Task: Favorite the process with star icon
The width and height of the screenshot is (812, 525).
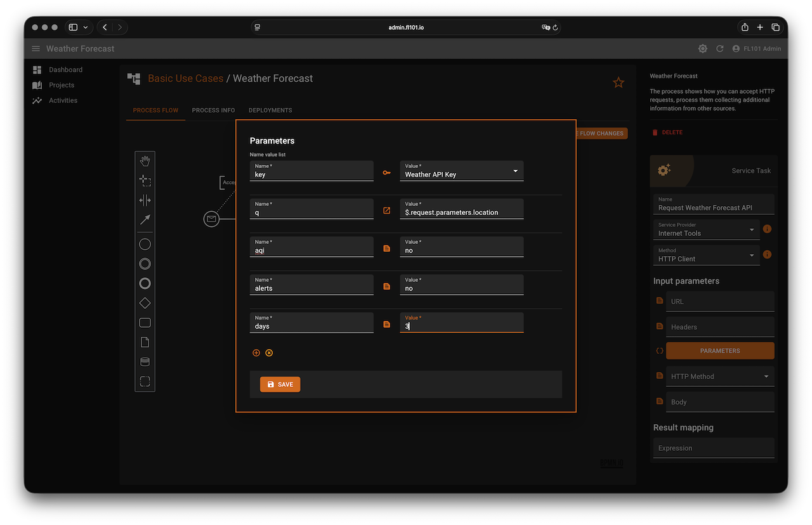Action: coord(618,82)
